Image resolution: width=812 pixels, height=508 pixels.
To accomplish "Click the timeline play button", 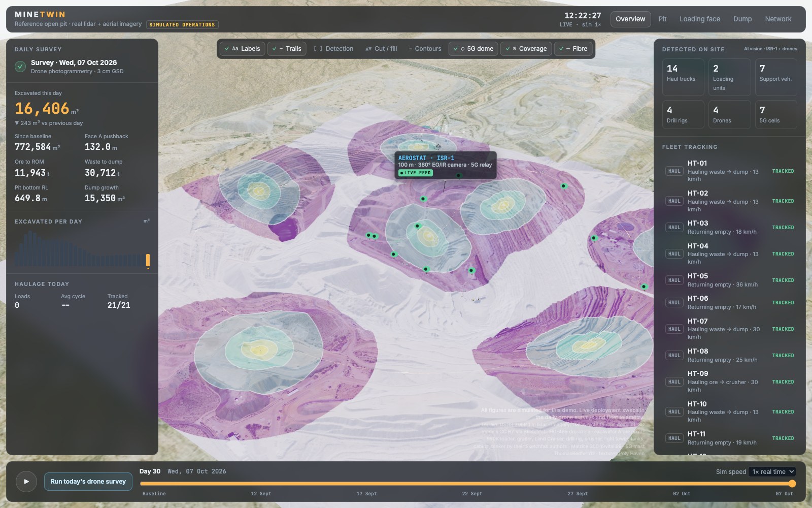I will [x=26, y=482].
